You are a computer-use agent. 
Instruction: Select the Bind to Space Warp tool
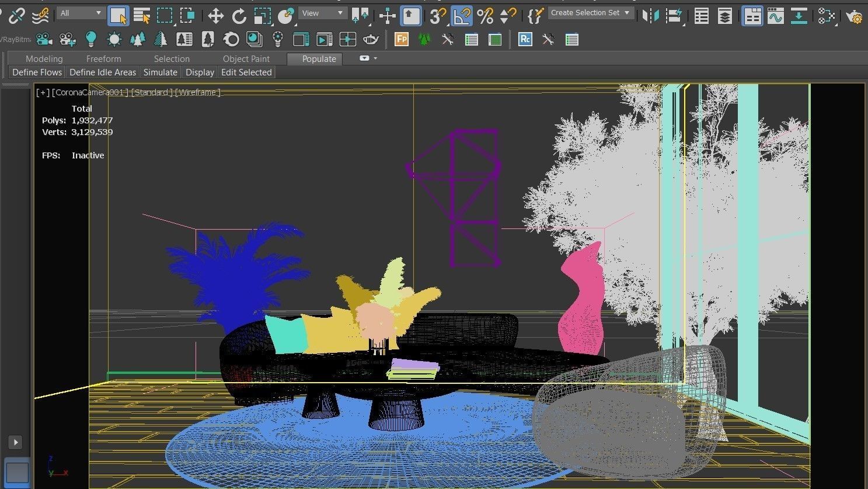pyautogui.click(x=40, y=16)
